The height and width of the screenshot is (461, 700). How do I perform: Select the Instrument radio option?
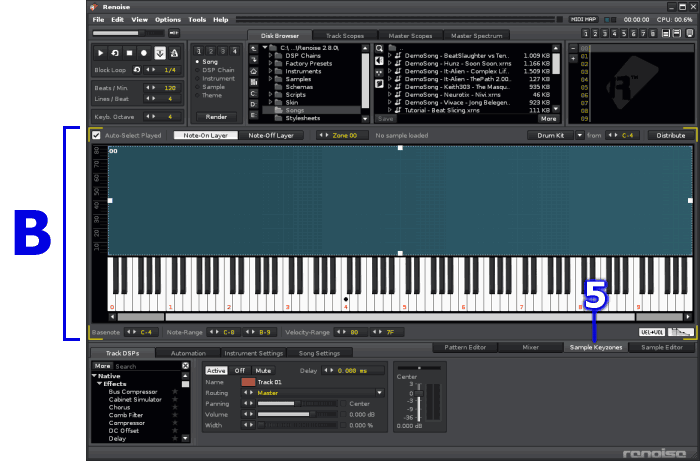pos(197,79)
